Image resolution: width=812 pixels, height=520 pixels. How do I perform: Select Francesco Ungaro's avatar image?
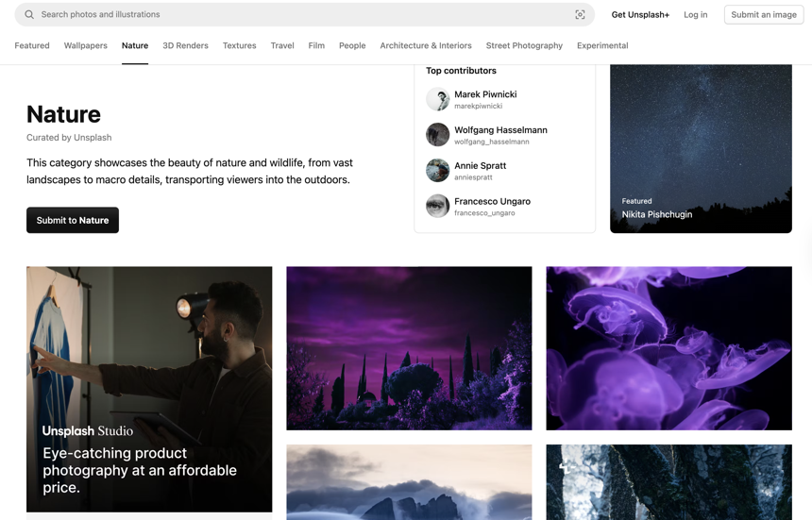tap(437, 207)
